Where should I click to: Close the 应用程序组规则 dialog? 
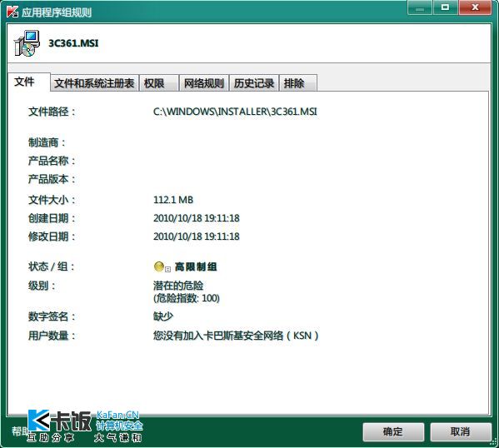(475, 7)
